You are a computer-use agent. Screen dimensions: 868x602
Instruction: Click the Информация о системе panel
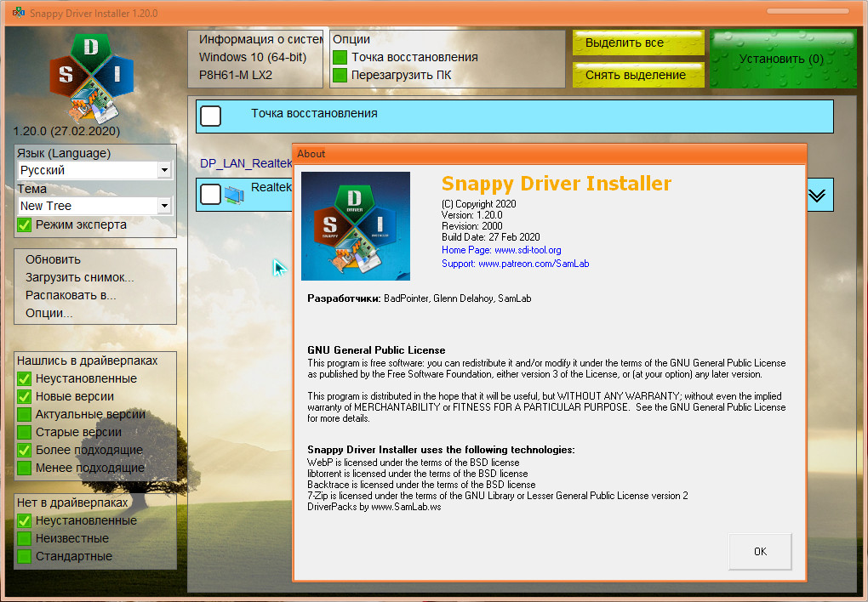pyautogui.click(x=255, y=59)
